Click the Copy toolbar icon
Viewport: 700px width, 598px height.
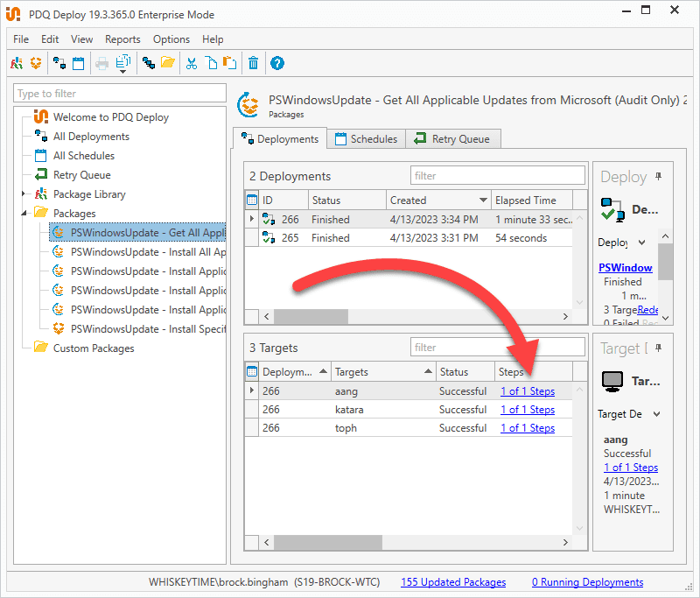[210, 63]
